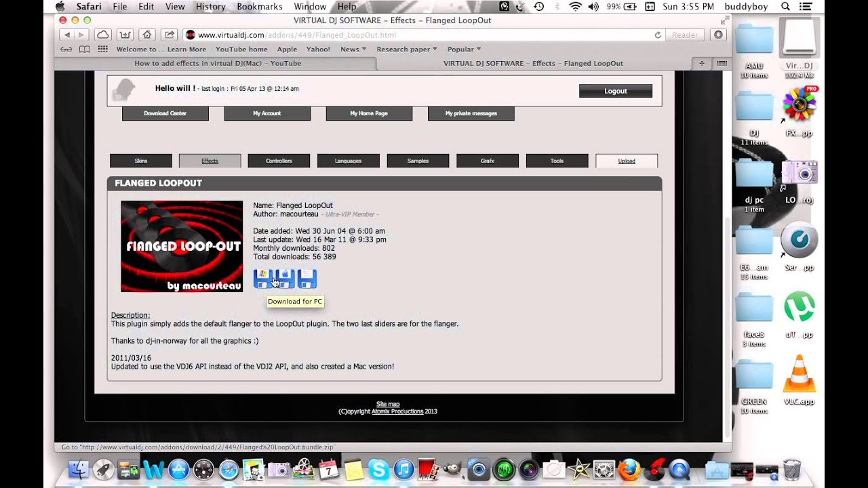868x488 pixels.
Task: Open the Samples addon category
Action: [418, 161]
